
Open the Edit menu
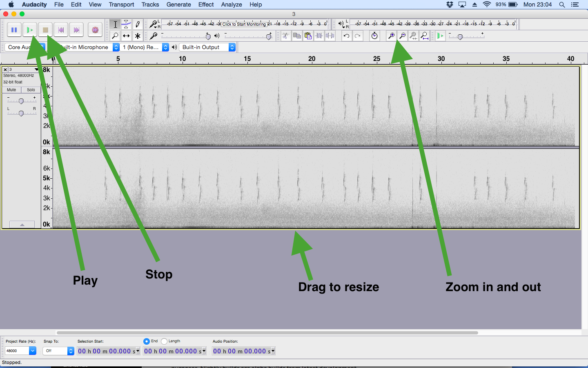pyautogui.click(x=76, y=4)
